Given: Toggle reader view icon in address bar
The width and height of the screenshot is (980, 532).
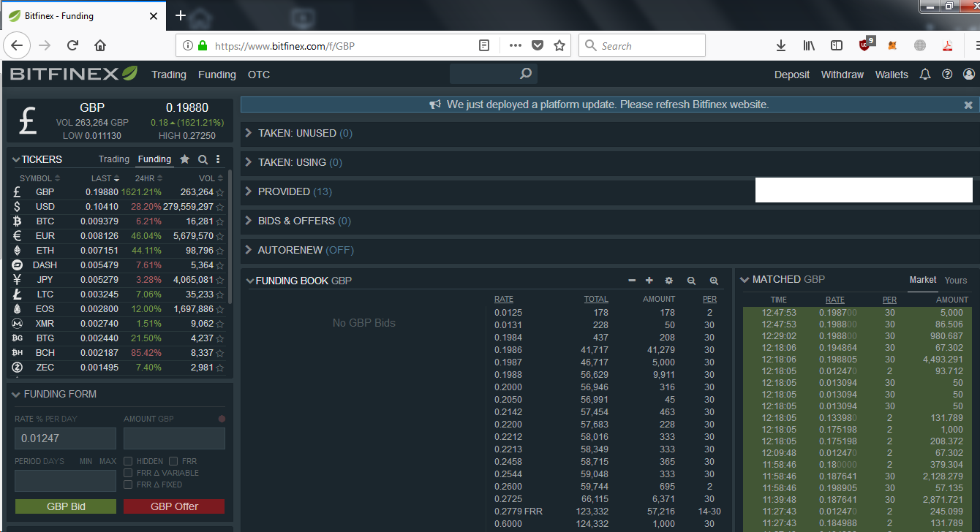Looking at the screenshot, I should pos(484,45).
